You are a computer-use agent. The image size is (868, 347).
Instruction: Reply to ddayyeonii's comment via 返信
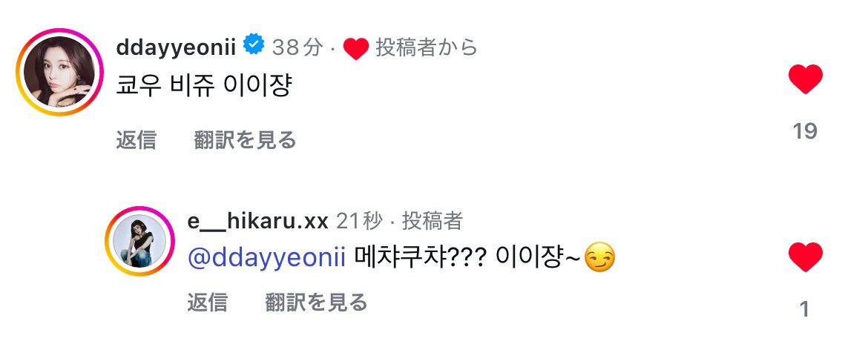click(137, 140)
